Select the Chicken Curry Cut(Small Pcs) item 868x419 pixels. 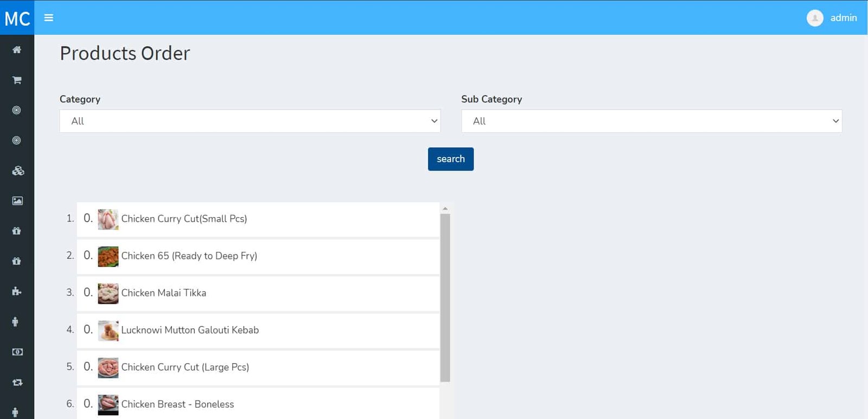184,219
